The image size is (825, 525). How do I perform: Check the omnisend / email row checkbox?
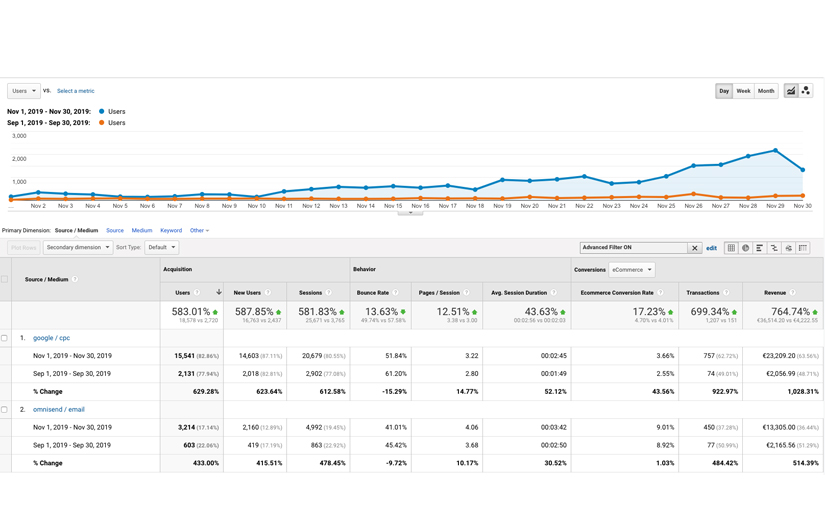(x=4, y=410)
